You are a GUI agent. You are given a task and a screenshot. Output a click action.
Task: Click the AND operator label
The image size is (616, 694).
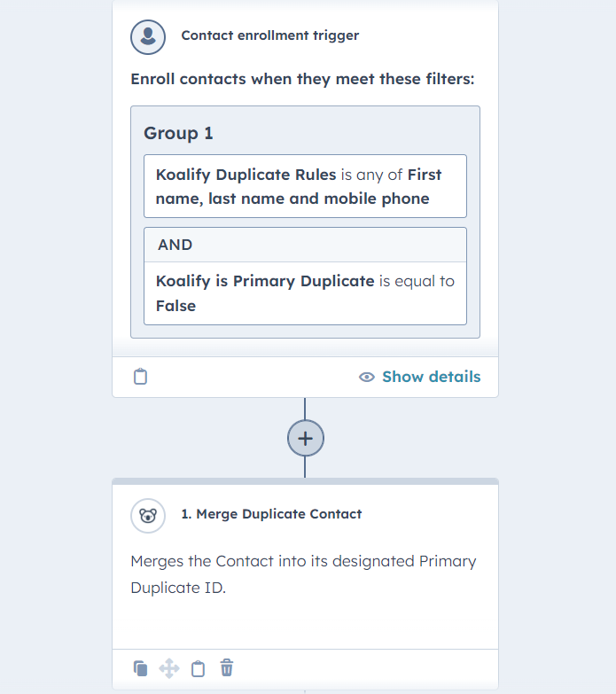point(175,245)
